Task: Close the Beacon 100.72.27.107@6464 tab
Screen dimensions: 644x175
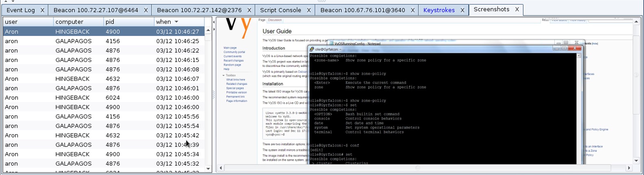Action: click(x=146, y=10)
